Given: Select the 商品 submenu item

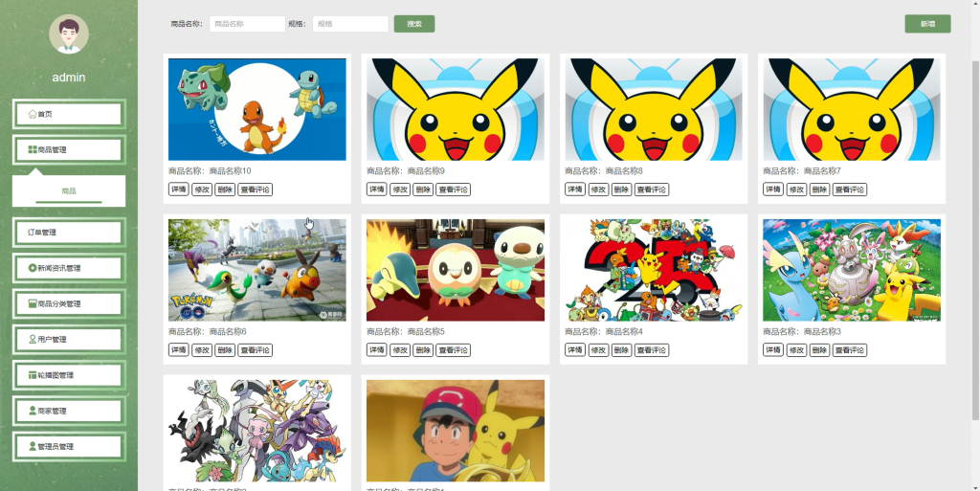Looking at the screenshot, I should [x=69, y=191].
